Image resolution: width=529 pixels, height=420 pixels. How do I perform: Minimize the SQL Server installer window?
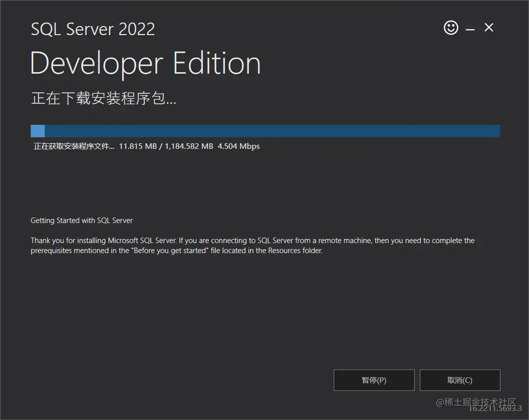point(470,30)
